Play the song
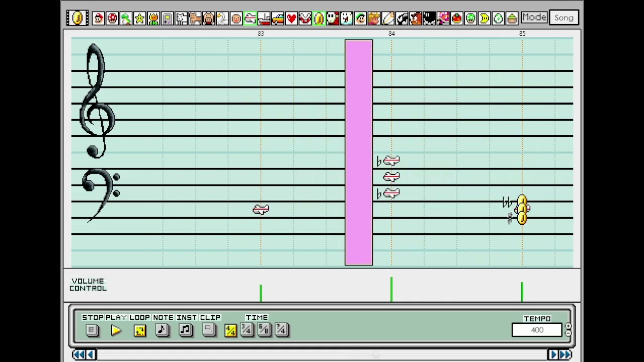Viewport: 644px width, 362px height. (x=116, y=330)
